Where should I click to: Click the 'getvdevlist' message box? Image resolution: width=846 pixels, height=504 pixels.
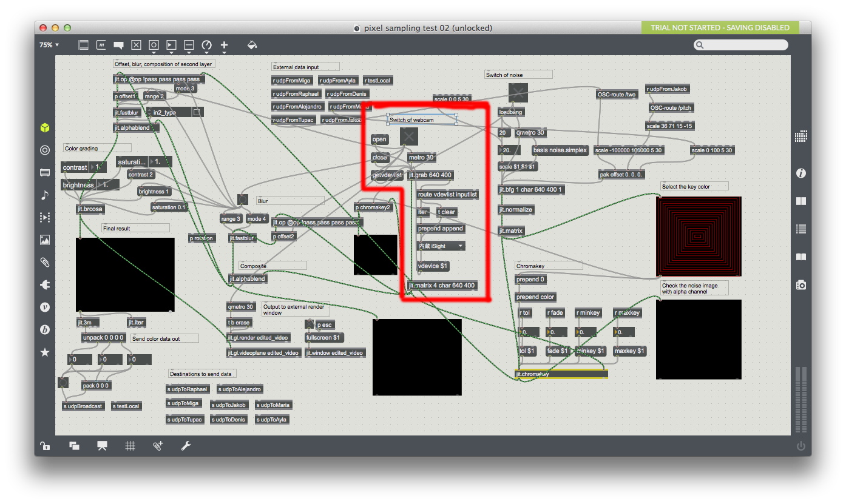click(387, 175)
